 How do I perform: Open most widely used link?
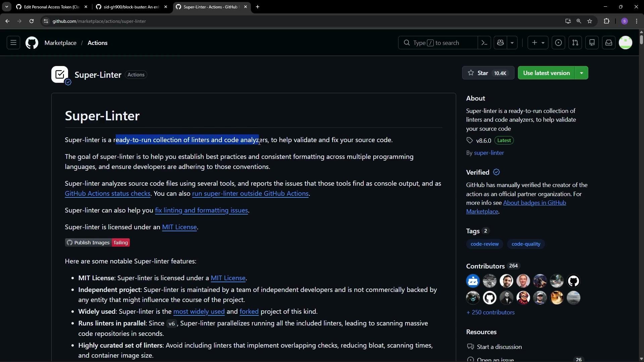tap(199, 312)
